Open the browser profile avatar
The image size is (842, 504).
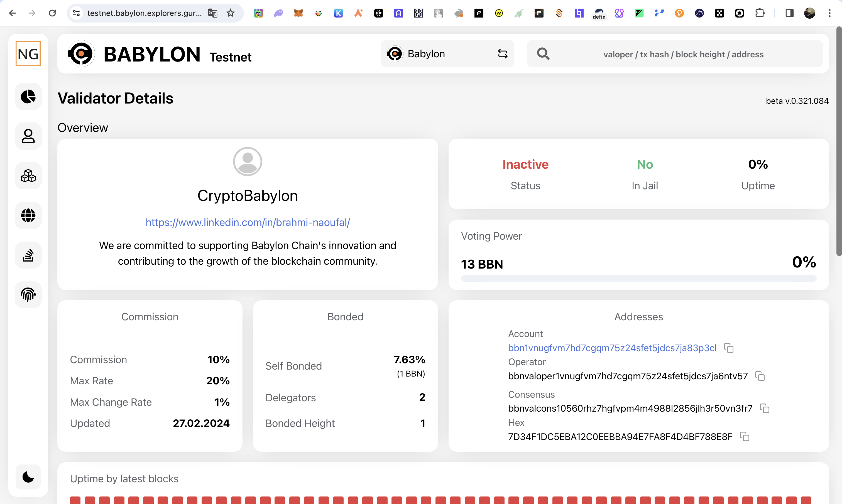(x=810, y=13)
